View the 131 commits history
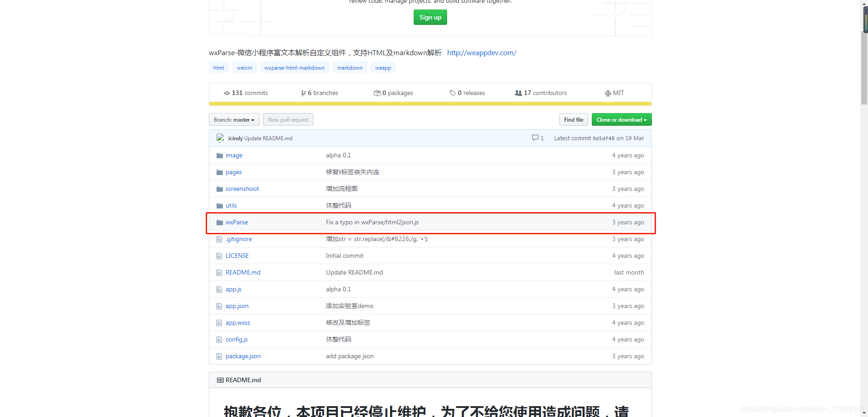This screenshot has height=417, width=868. (246, 93)
